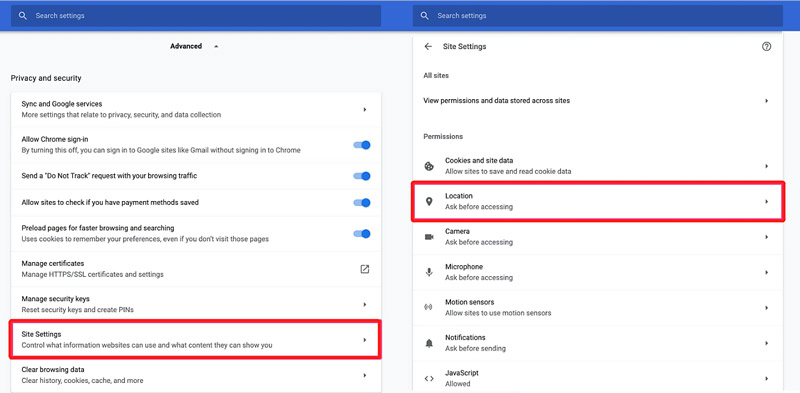Expand Clear browsing data arrow
This screenshot has width=800, height=393.
click(365, 375)
